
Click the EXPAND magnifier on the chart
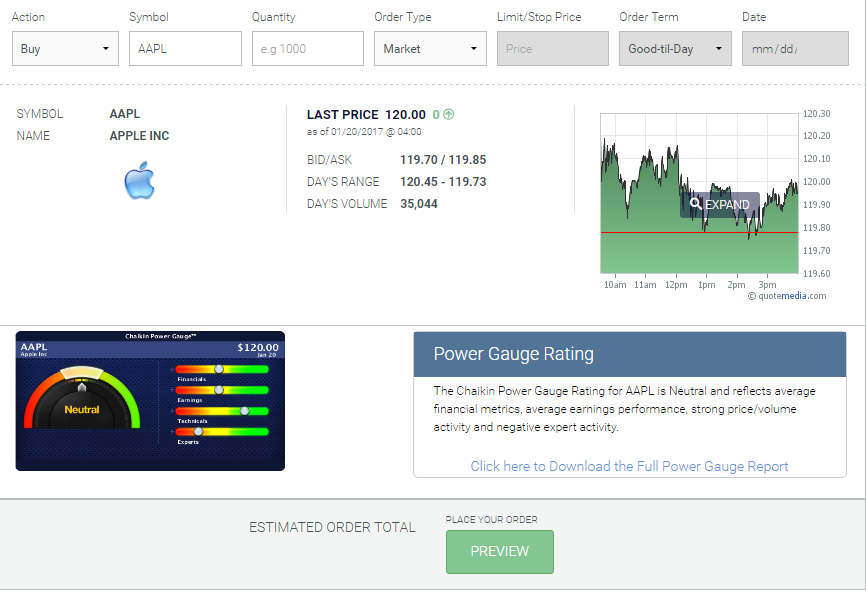[x=720, y=204]
